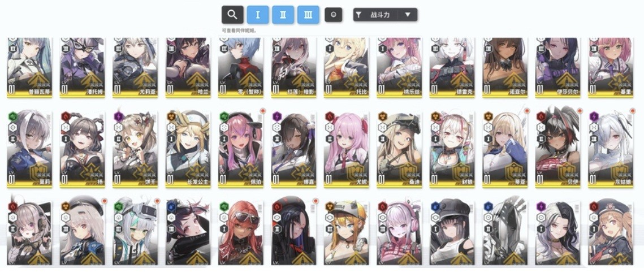Click the small circle toggle button
The height and width of the screenshot is (277, 644).
(x=334, y=15)
